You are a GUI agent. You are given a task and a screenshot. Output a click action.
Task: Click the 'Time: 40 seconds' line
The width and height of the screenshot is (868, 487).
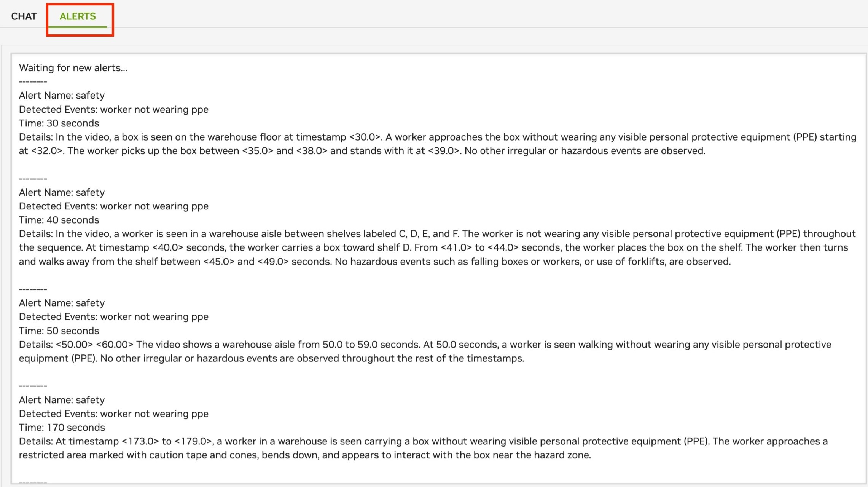pyautogui.click(x=59, y=220)
